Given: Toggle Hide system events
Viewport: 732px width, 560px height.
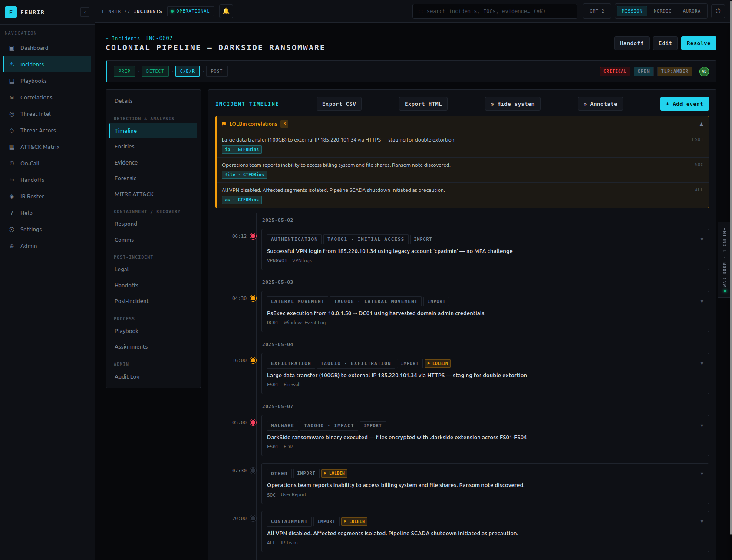Looking at the screenshot, I should point(512,104).
